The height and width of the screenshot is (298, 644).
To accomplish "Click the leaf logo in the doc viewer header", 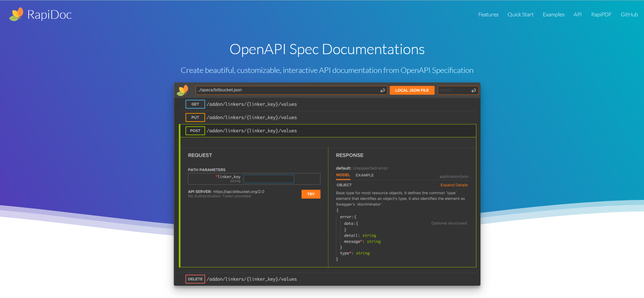I will point(183,90).
